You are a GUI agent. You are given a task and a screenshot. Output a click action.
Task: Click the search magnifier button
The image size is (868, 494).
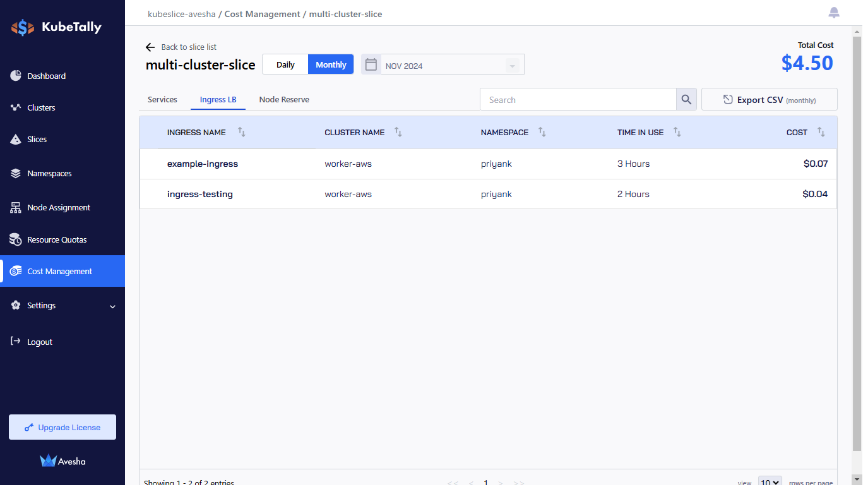686,100
